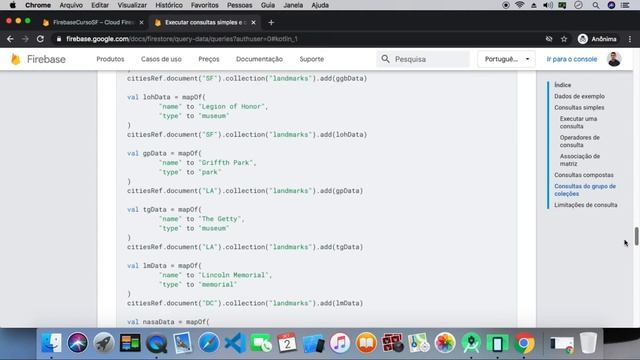This screenshot has width=640, height=360.
Task: Open Chrome's three-dot menu
Action: click(630, 39)
